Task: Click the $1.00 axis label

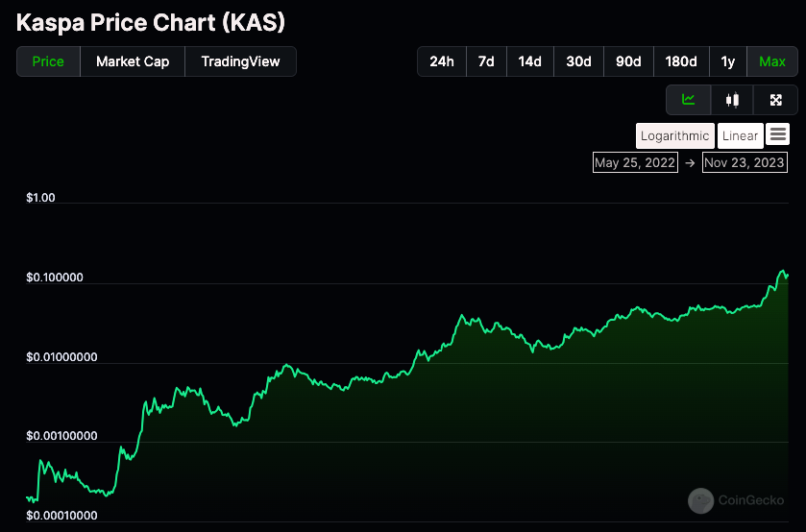Action: (40, 198)
